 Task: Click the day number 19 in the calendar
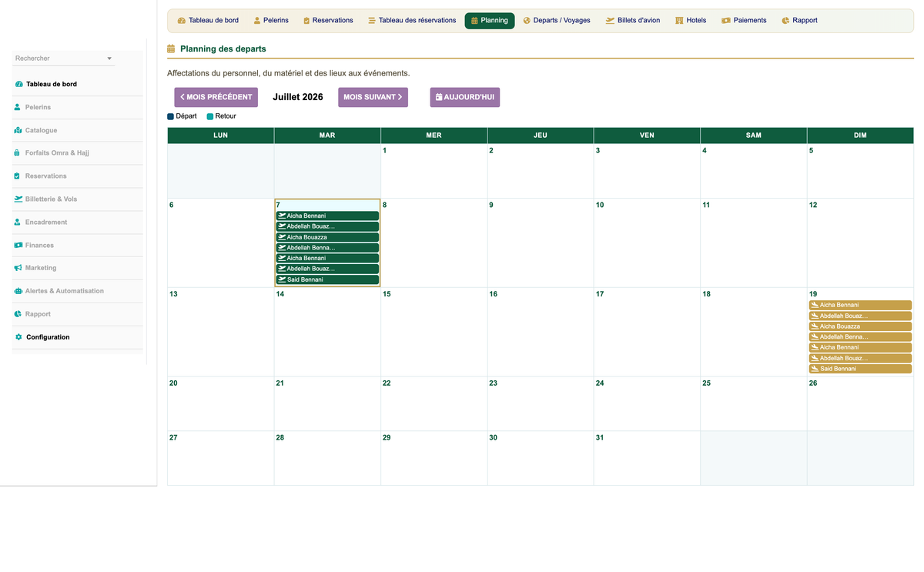pyautogui.click(x=813, y=294)
